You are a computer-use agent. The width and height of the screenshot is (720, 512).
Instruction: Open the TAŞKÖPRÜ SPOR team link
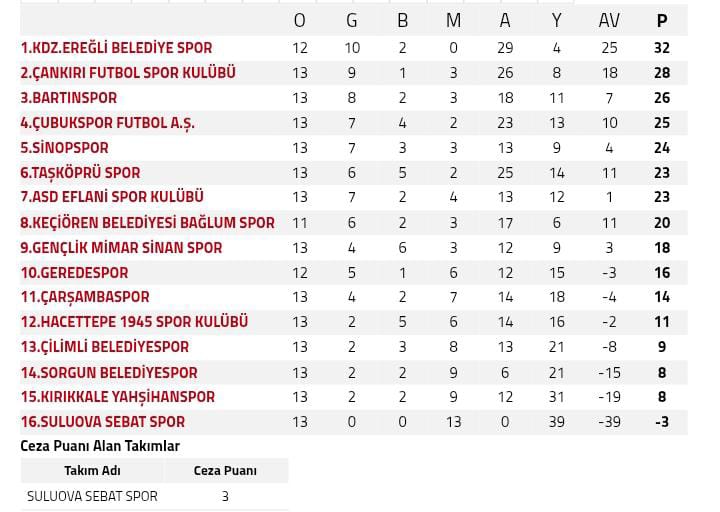pyautogui.click(x=80, y=173)
